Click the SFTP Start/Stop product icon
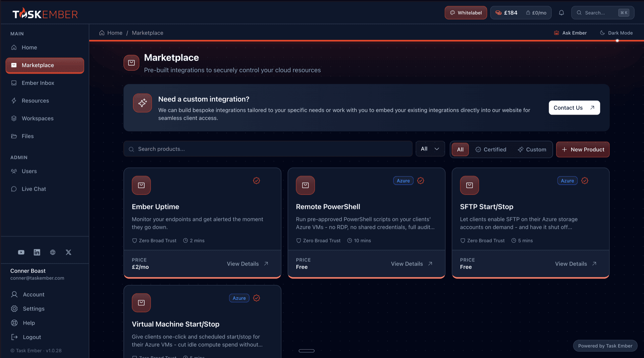 (469, 185)
